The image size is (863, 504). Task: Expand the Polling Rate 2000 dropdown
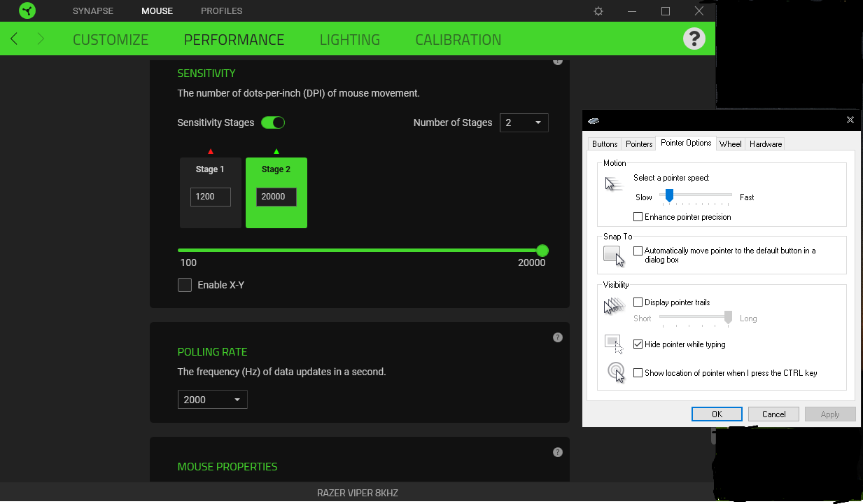(x=212, y=400)
